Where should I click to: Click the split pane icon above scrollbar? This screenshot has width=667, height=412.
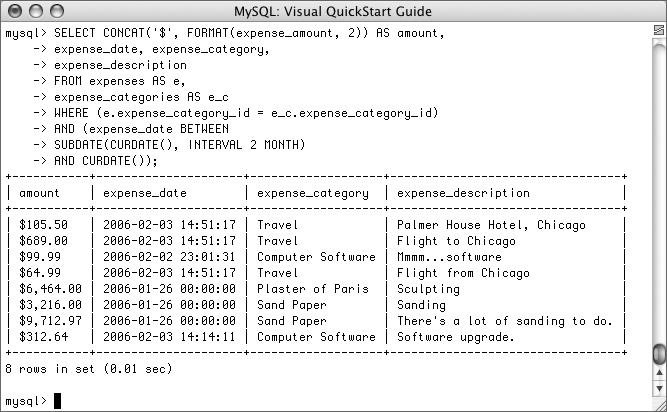(x=658, y=30)
